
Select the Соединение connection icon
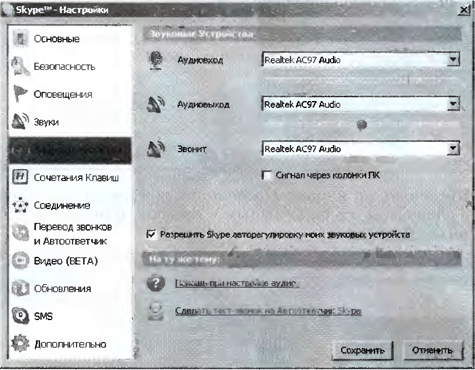point(20,205)
